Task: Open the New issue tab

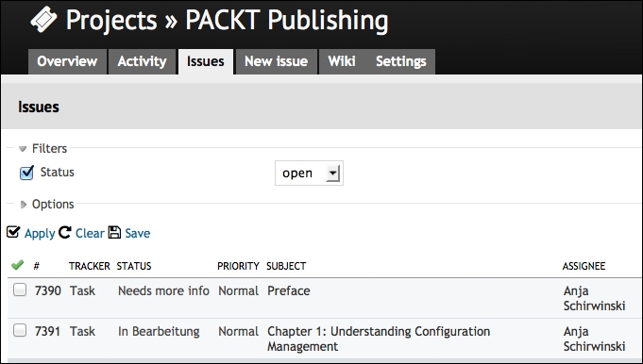Action: click(x=277, y=61)
